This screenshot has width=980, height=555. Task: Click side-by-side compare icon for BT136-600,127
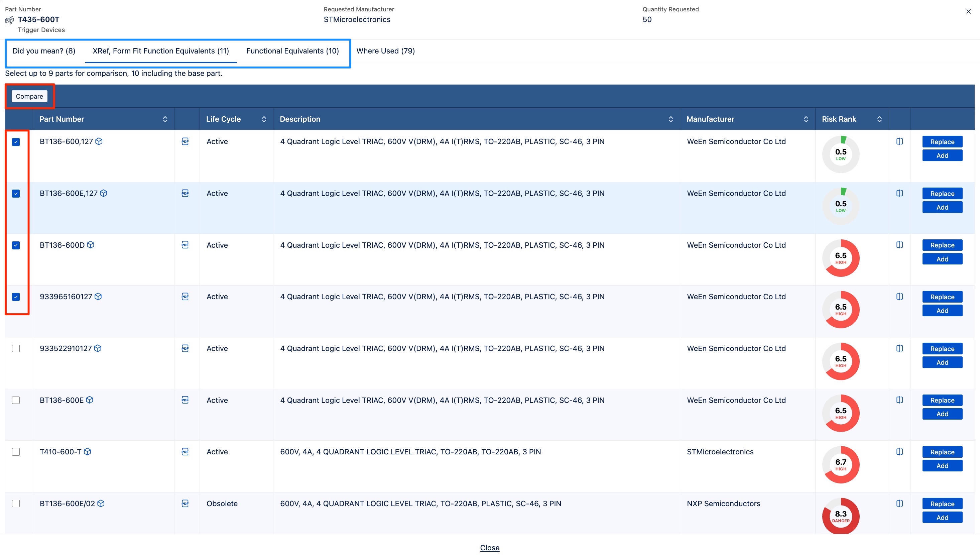(899, 141)
